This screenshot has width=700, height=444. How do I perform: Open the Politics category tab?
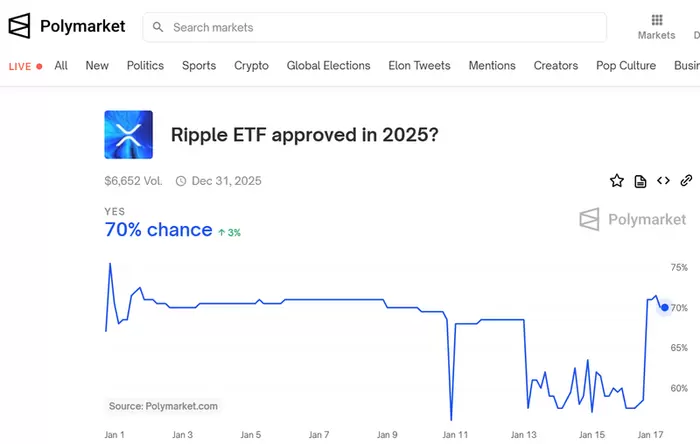[145, 66]
